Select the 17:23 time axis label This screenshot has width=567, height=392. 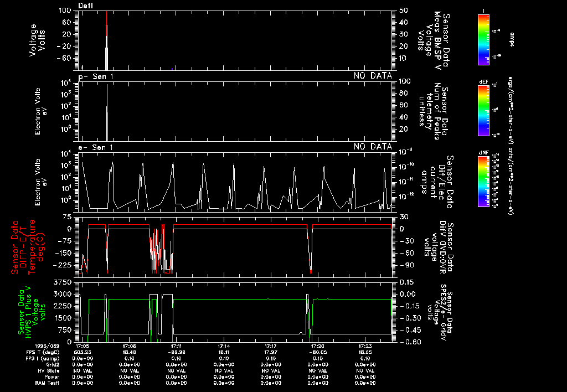(x=365, y=345)
